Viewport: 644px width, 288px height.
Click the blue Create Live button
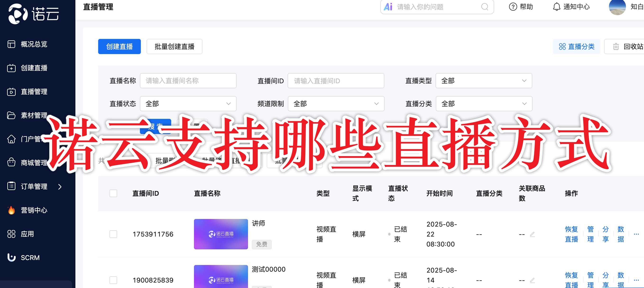click(119, 46)
